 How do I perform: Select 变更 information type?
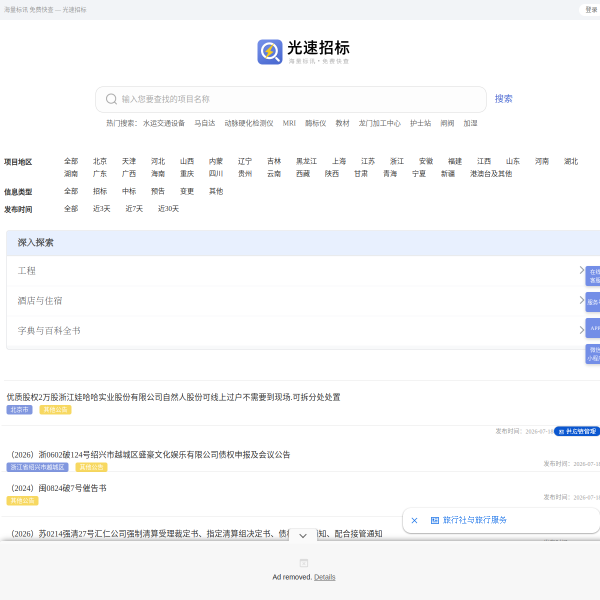coord(187,191)
